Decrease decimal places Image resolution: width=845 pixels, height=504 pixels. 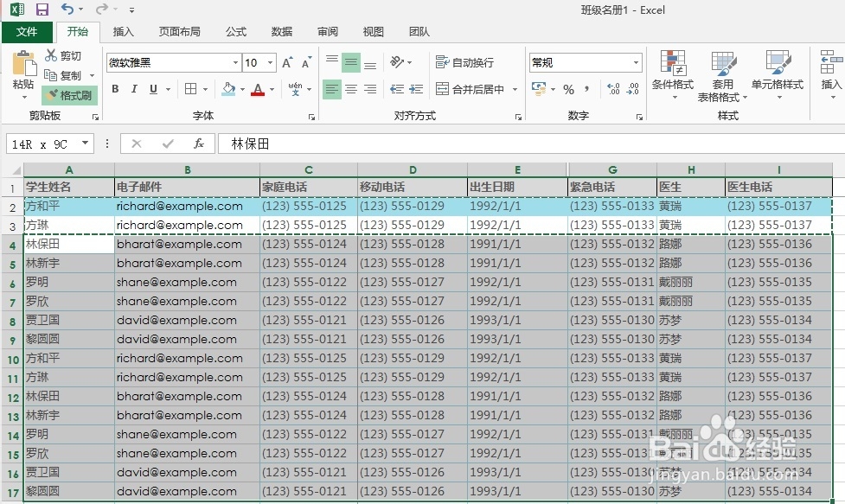(633, 89)
